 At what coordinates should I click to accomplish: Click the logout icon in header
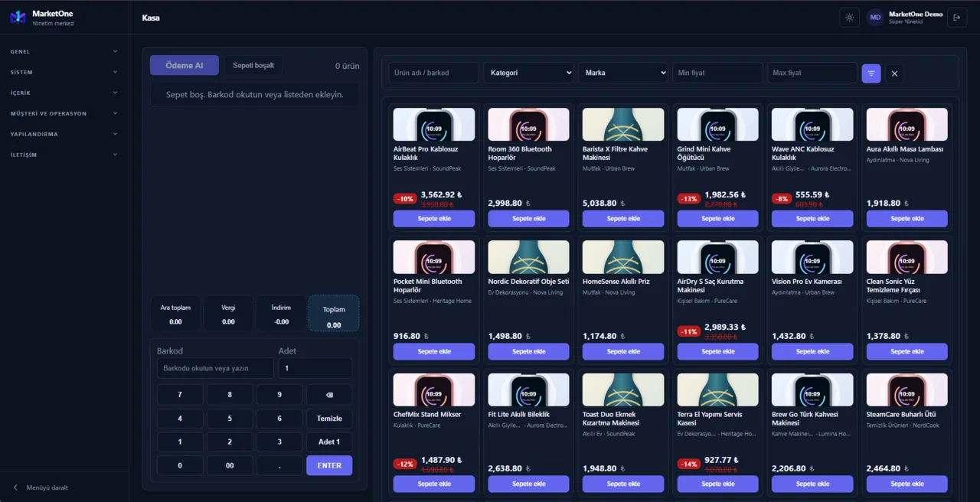(x=957, y=18)
